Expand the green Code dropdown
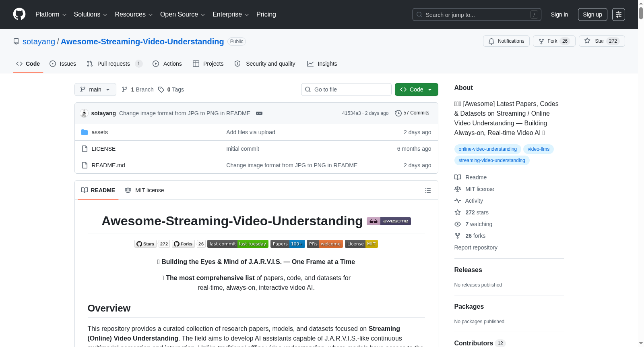644x347 pixels. click(x=416, y=89)
